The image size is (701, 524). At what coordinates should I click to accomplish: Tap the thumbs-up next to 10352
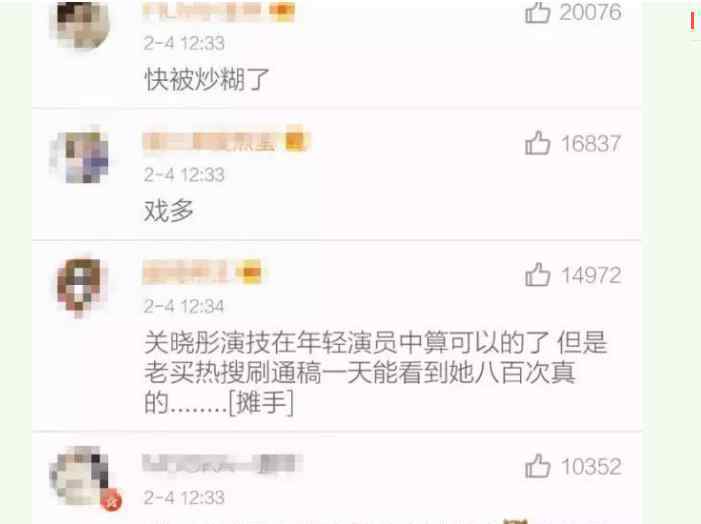coord(537,466)
